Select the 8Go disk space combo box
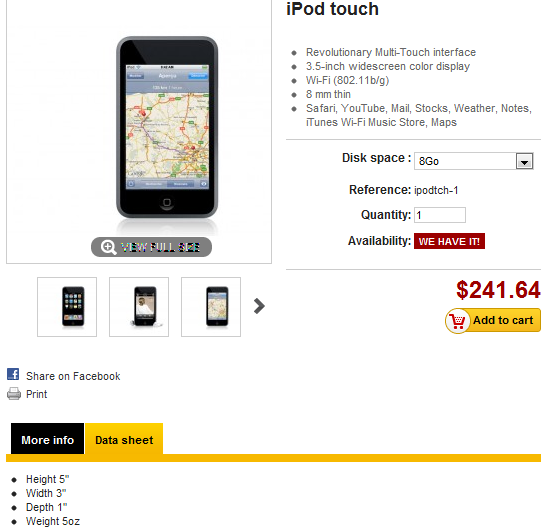Viewport: 554px width, 531px height. pyautogui.click(x=473, y=161)
